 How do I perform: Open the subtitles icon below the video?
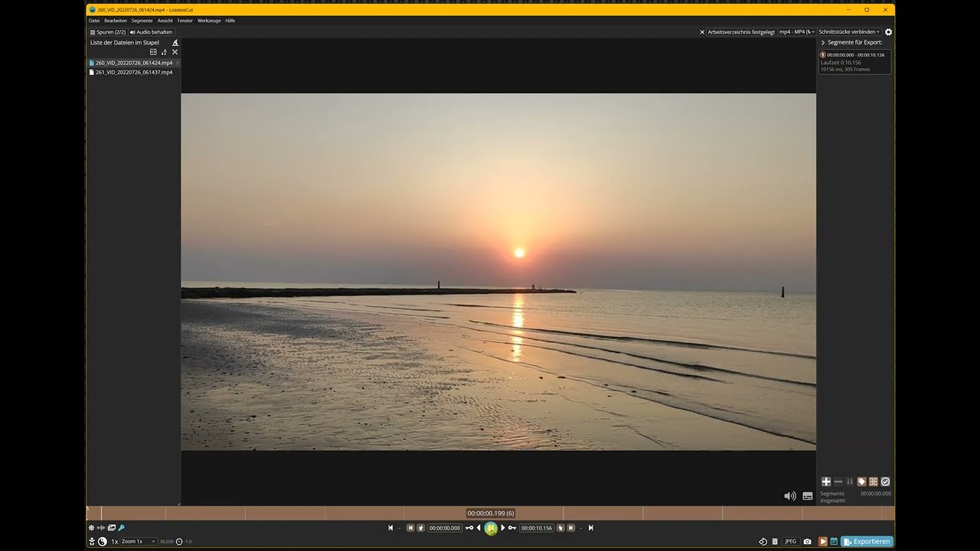click(x=807, y=496)
